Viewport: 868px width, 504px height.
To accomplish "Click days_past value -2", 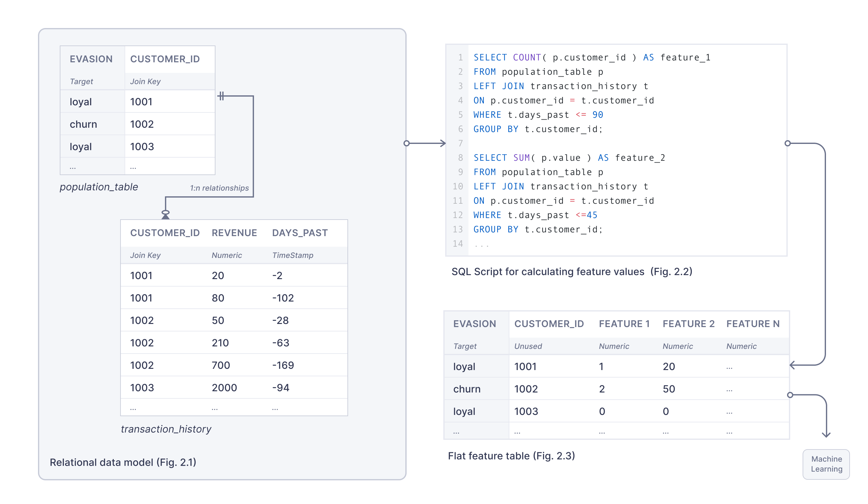I will (277, 275).
